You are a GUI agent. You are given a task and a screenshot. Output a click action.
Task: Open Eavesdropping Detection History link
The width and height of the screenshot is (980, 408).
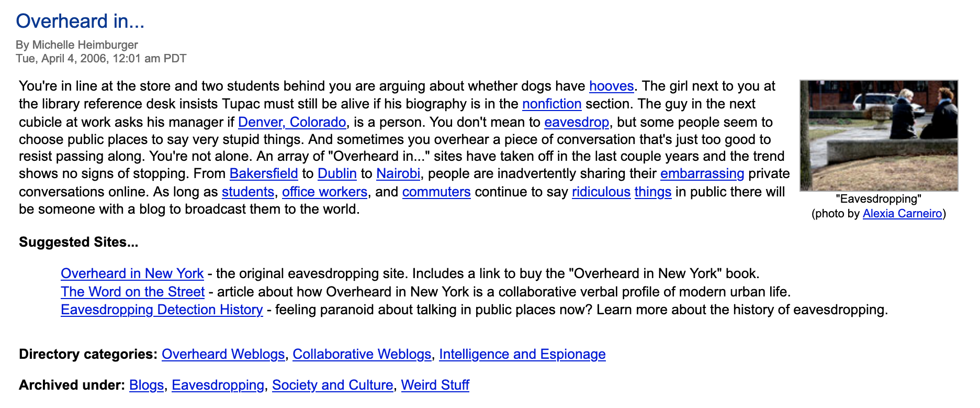click(x=162, y=310)
